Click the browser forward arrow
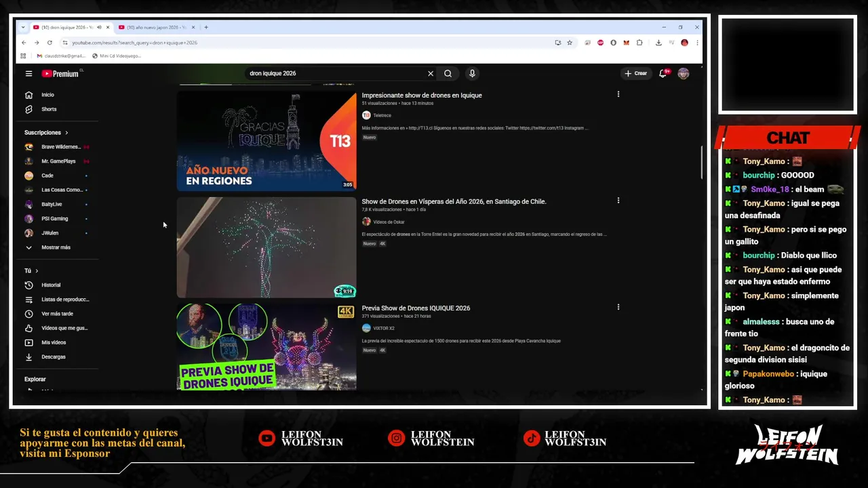 (x=37, y=43)
